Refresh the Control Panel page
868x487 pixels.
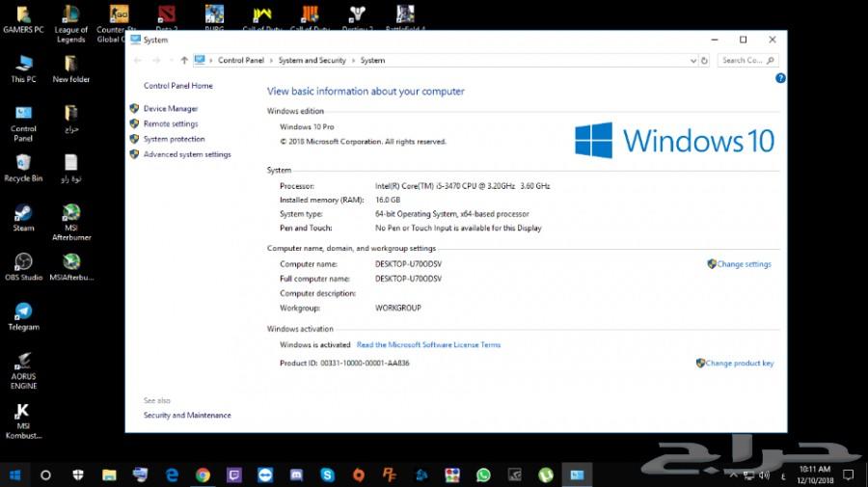pos(704,61)
